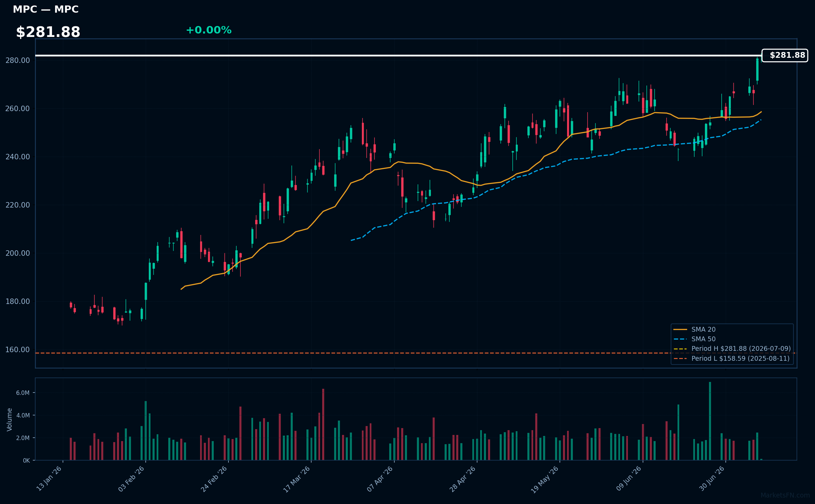Click the 4.0M volume axis label
815x504 pixels.
[23, 415]
